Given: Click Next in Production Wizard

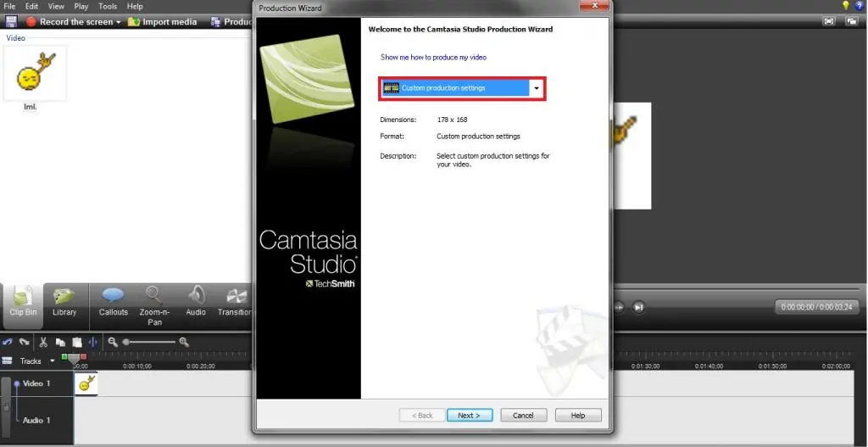Looking at the screenshot, I should pyautogui.click(x=470, y=415).
